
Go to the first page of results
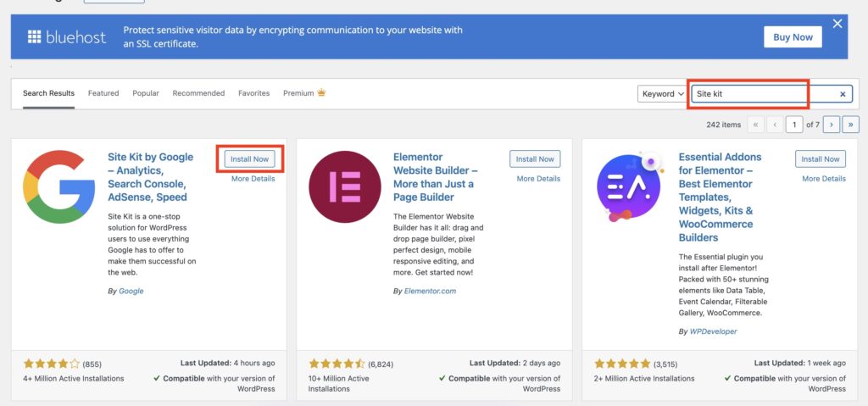755,125
